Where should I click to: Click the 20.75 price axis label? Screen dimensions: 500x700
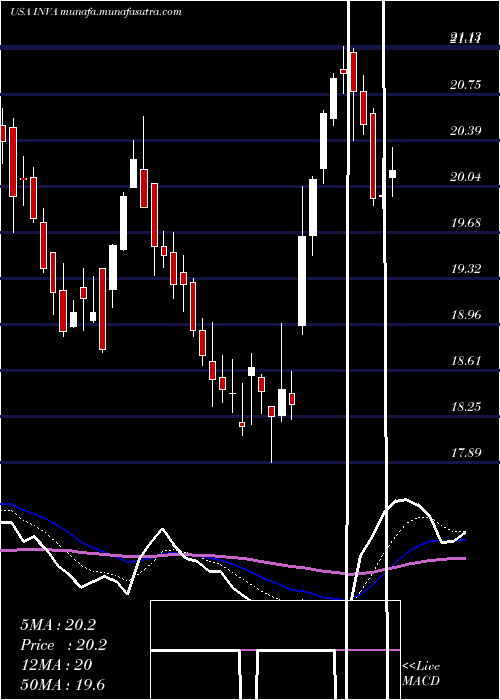(466, 85)
